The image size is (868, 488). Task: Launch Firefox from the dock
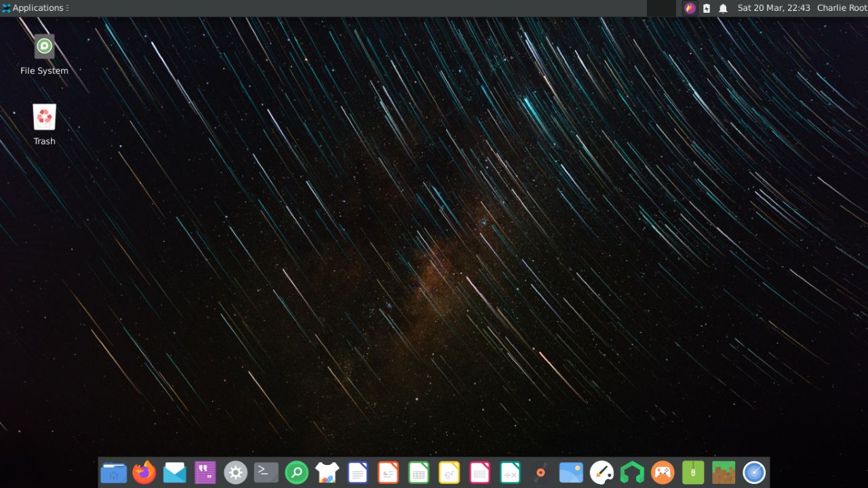(x=144, y=472)
